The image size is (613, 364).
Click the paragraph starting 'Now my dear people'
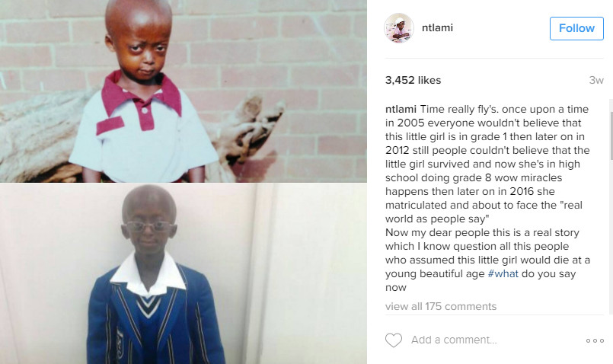[487, 260]
